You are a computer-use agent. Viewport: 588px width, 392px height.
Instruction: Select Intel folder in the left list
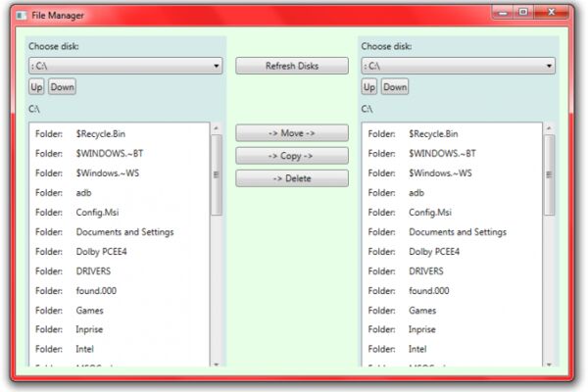point(120,349)
